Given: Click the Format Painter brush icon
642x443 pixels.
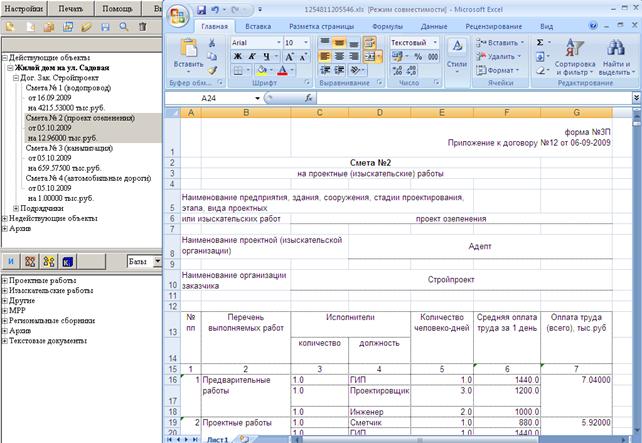Looking at the screenshot, I should (x=212, y=70).
